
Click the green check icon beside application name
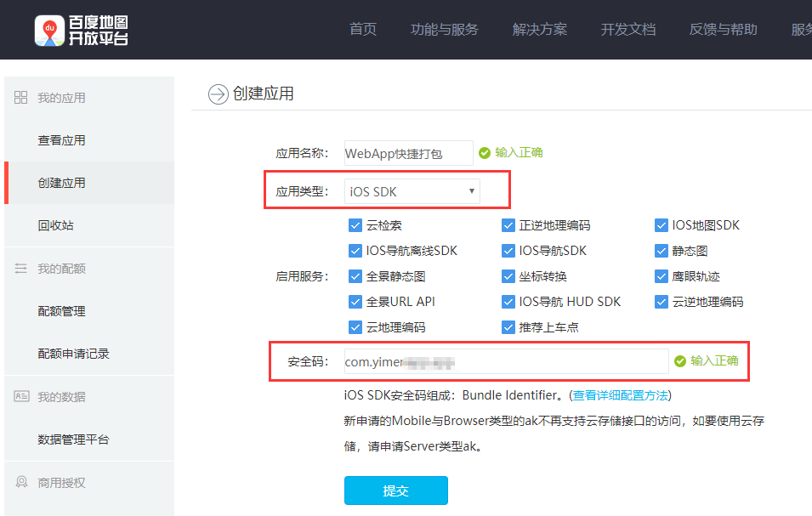(x=485, y=153)
